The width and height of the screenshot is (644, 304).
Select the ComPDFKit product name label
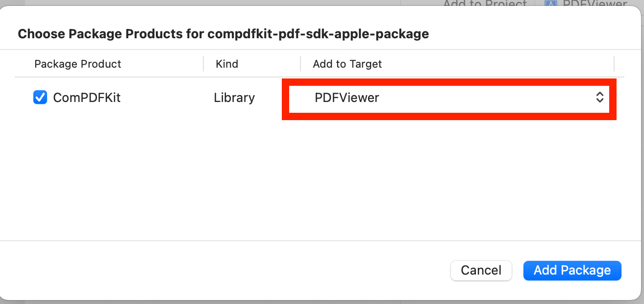coord(87,98)
